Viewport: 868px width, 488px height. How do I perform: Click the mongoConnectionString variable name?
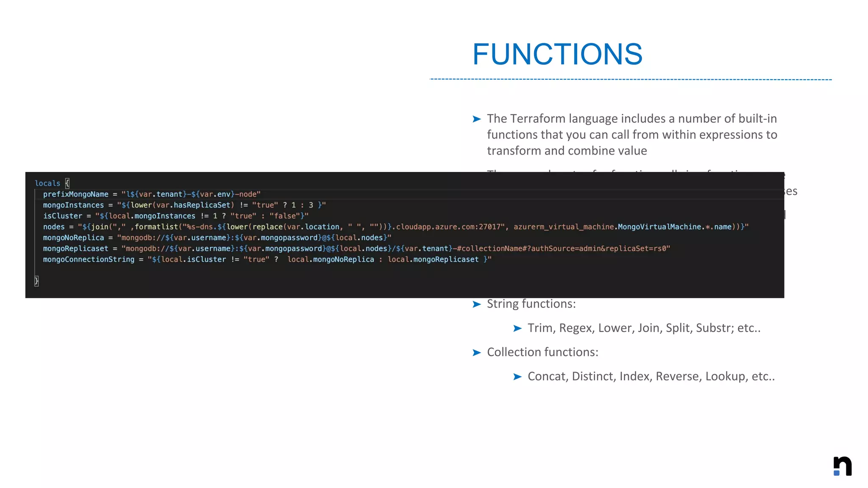click(x=89, y=259)
